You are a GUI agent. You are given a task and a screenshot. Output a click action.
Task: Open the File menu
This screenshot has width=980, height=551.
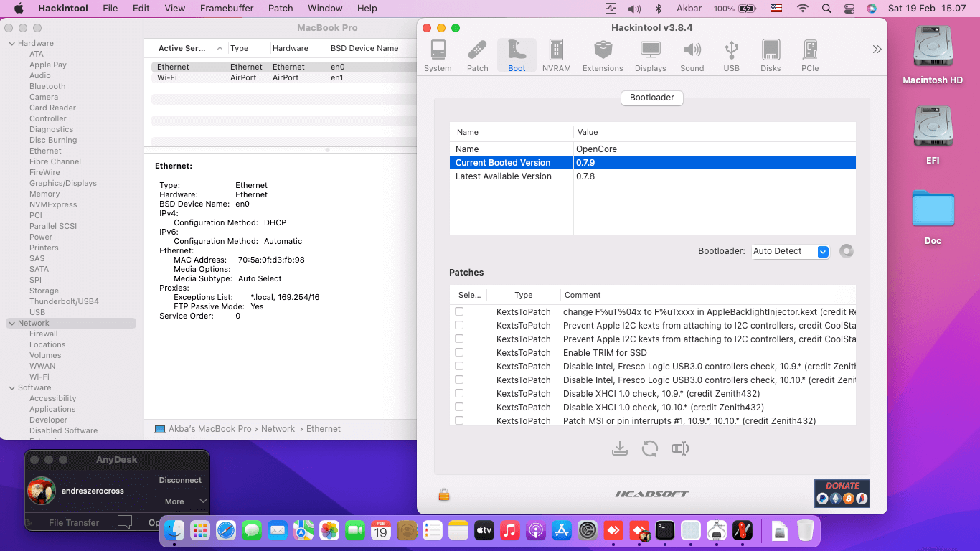110,9
